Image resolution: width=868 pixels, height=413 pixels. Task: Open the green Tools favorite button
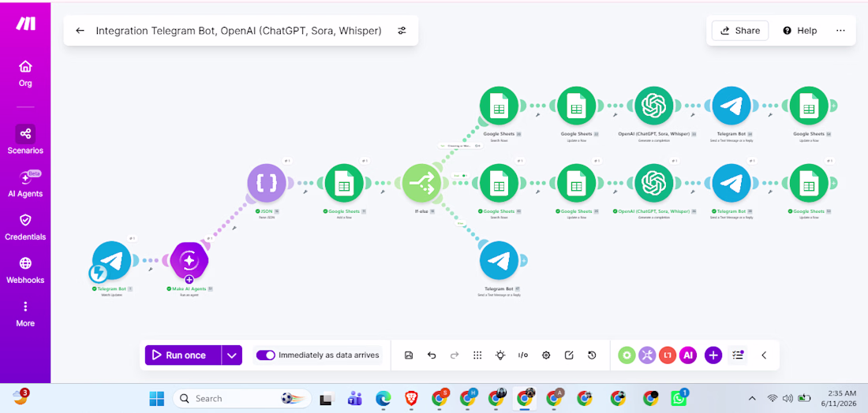(x=627, y=355)
